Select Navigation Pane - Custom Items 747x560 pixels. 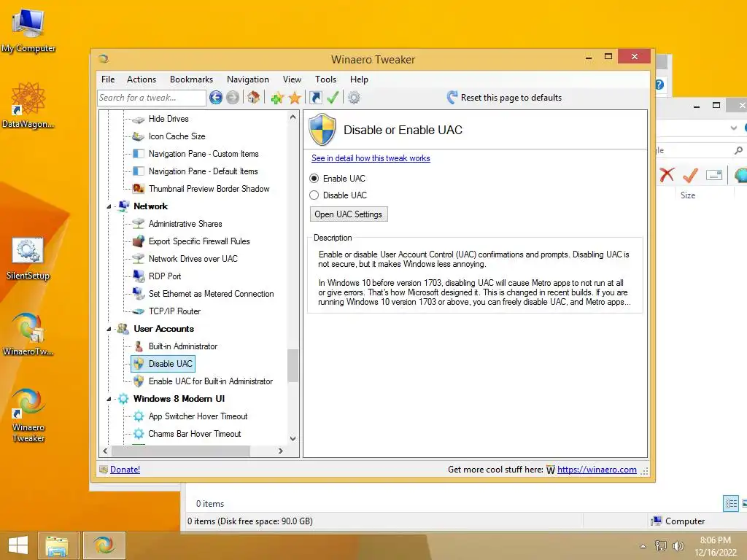click(204, 154)
